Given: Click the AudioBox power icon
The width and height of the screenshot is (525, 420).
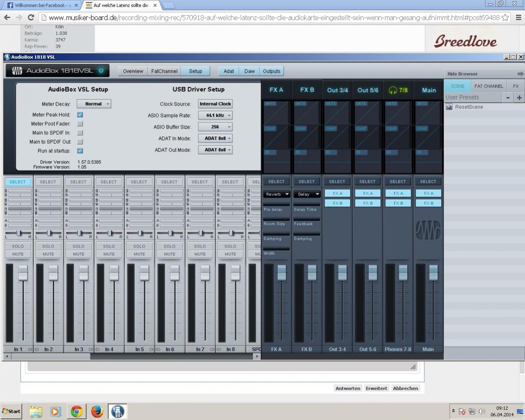Looking at the screenshot, I should 101,71.
